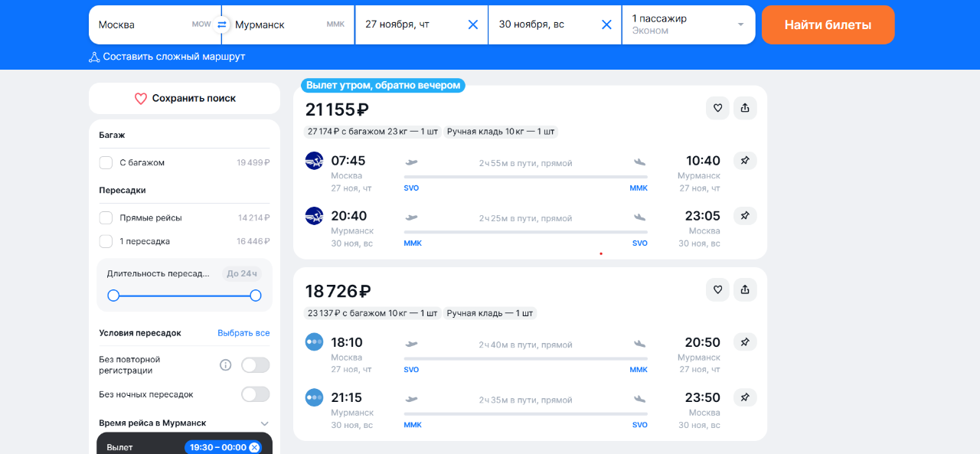The width and height of the screenshot is (980, 454).
Task: Toggle Без ночных пересадок switch
Action: click(256, 394)
